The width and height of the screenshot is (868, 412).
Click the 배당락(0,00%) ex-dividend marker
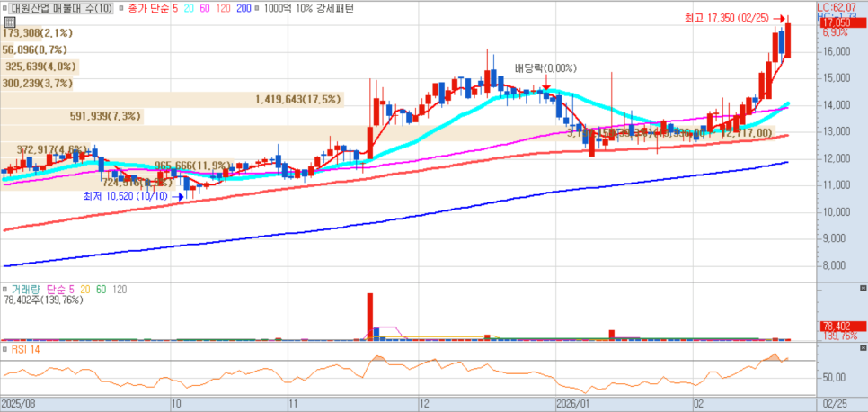click(x=545, y=68)
